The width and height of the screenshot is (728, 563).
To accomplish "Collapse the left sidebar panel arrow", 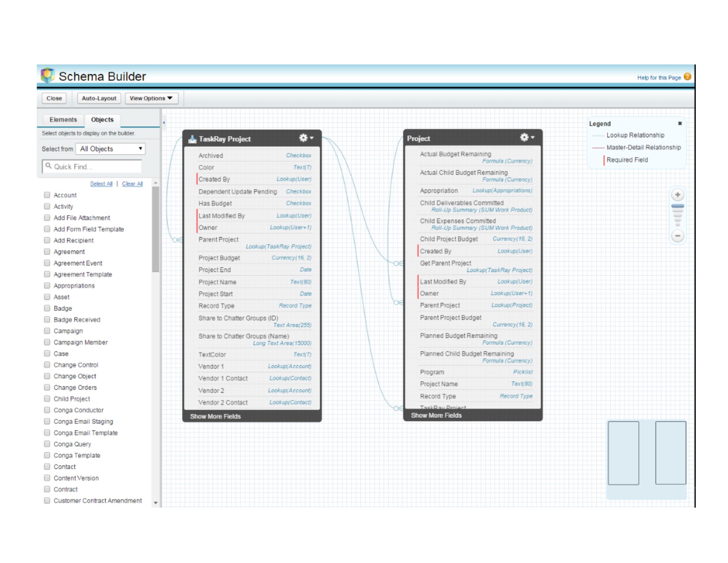I will coord(164,123).
